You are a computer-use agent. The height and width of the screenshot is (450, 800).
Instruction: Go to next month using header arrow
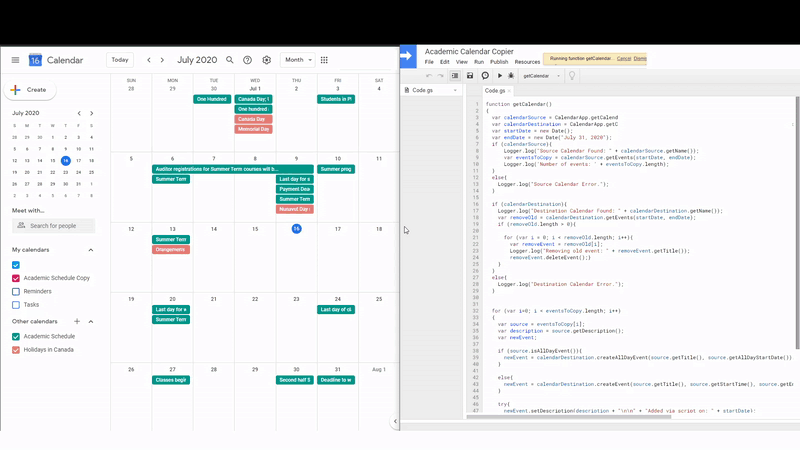(x=162, y=60)
